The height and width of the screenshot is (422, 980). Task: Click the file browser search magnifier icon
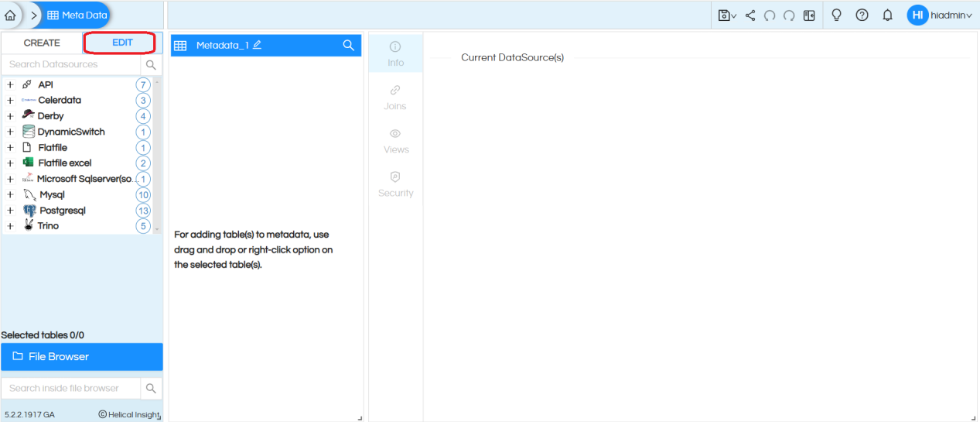(x=151, y=388)
